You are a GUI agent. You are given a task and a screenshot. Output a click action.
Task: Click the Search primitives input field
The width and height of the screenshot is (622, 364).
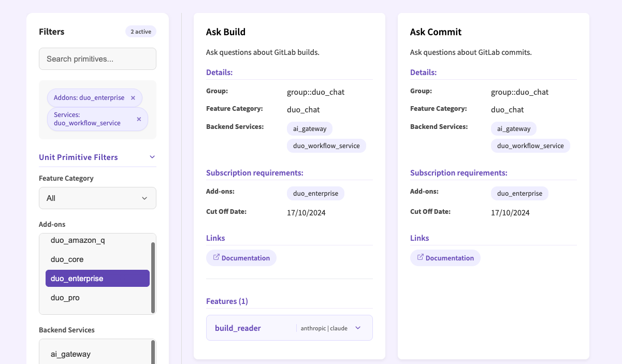[x=97, y=59]
